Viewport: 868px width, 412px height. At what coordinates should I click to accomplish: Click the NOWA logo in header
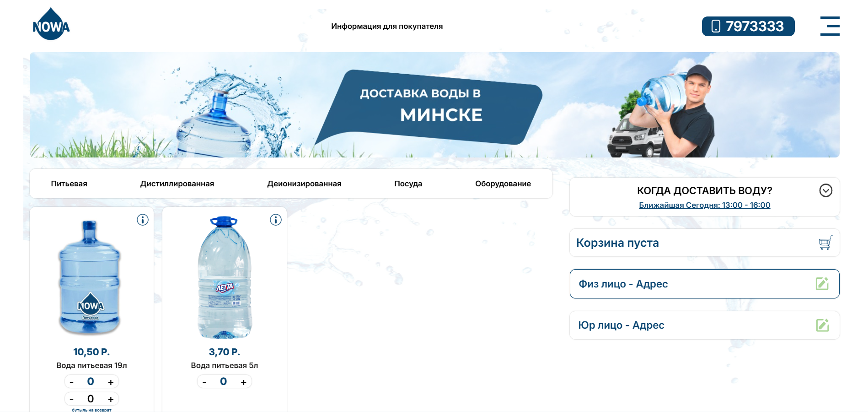51,25
